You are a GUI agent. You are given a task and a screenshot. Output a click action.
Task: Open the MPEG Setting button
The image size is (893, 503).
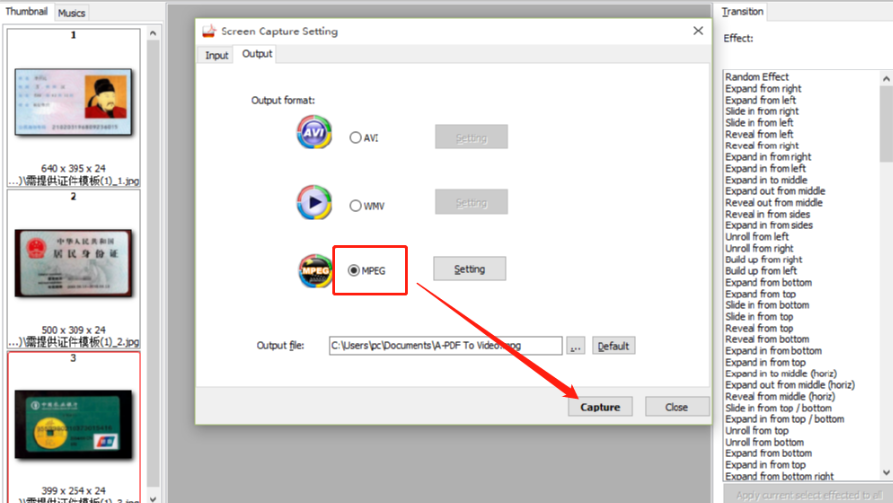coord(469,269)
